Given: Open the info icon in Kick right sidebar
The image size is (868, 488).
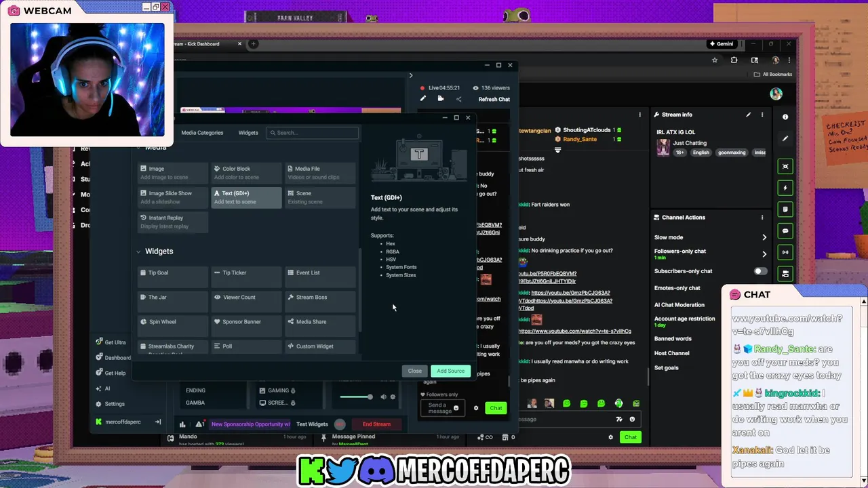Looking at the screenshot, I should [x=785, y=117].
